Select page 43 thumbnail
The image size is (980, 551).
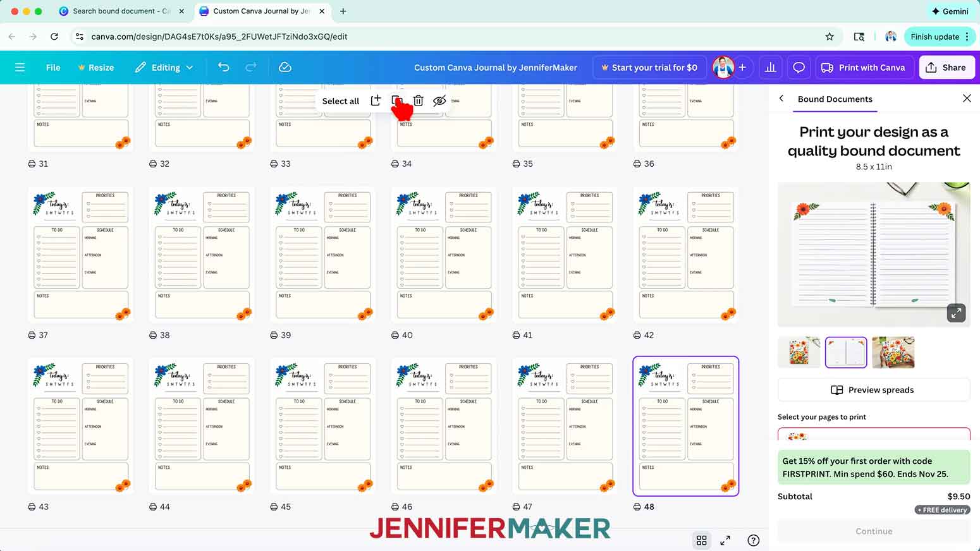pyautogui.click(x=80, y=426)
